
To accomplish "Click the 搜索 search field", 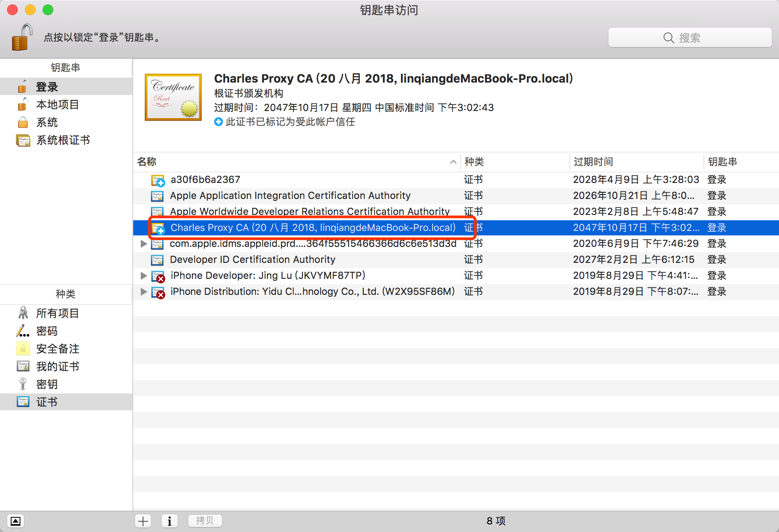I will [690, 38].
